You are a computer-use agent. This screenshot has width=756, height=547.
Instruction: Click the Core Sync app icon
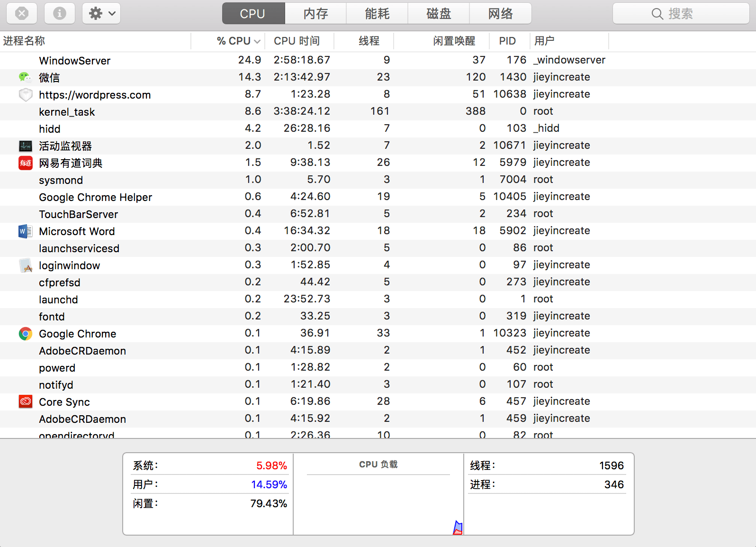pos(25,401)
